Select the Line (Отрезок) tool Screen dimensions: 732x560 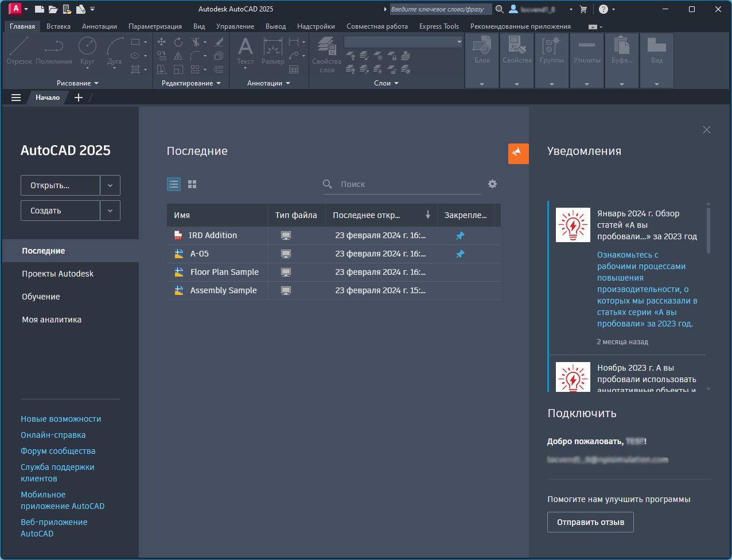[x=20, y=51]
